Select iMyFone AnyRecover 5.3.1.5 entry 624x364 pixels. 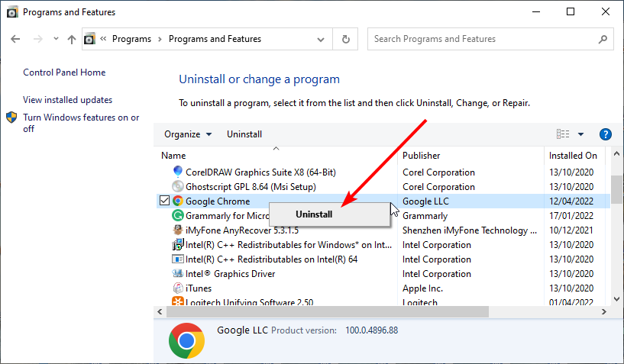[242, 230]
